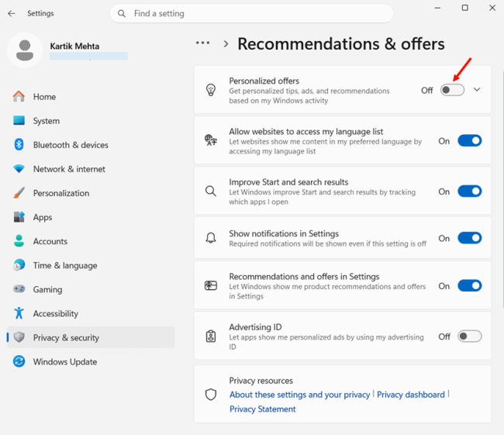The image size is (504, 435).
Task: Click the Personalization paintbrush icon
Action: [19, 193]
